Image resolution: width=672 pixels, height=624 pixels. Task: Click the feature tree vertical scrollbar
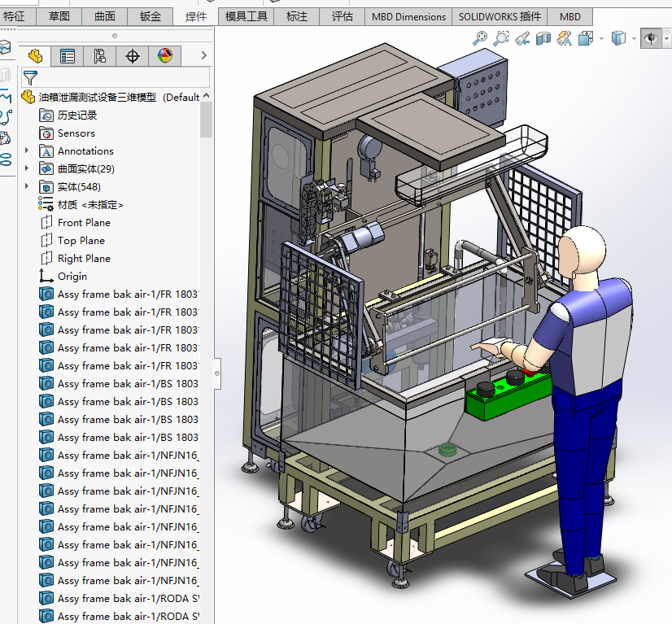[x=206, y=120]
